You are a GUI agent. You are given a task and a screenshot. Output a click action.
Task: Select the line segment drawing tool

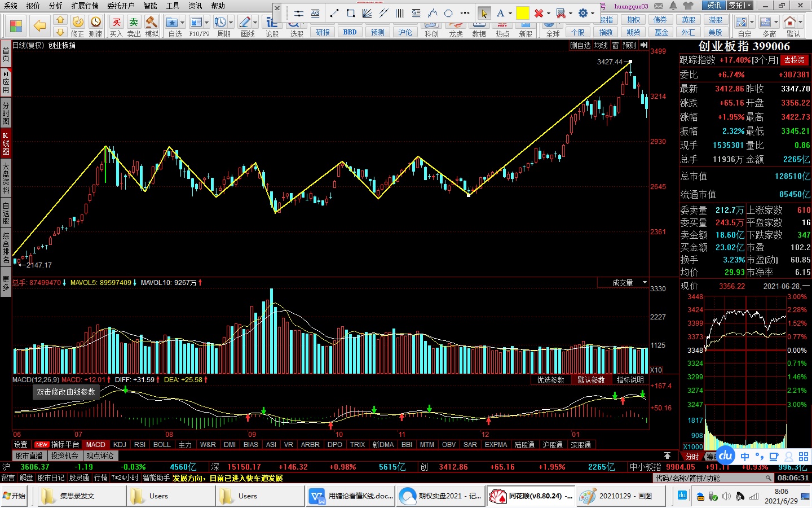[334, 13]
